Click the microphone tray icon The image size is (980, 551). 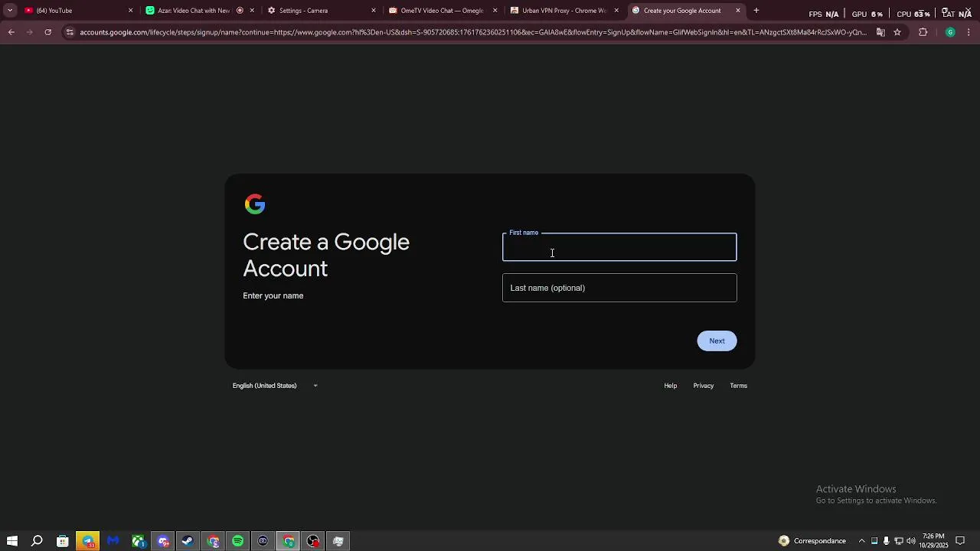pos(887,541)
